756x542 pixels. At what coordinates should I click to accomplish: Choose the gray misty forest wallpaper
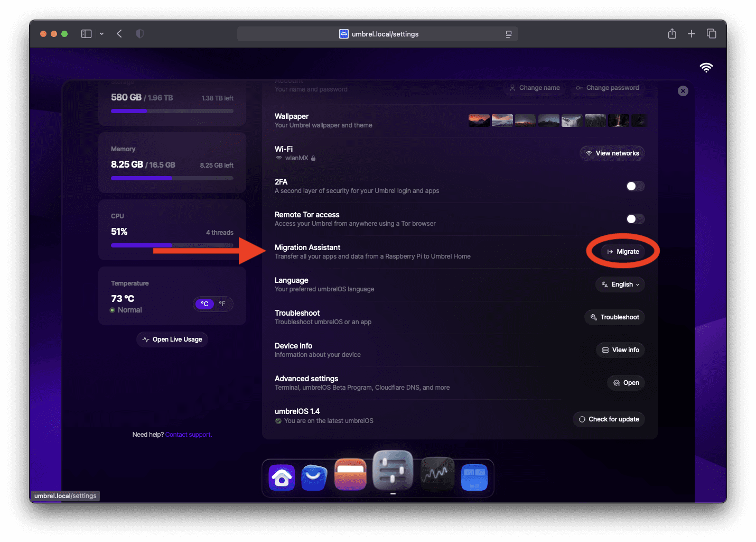click(x=595, y=121)
